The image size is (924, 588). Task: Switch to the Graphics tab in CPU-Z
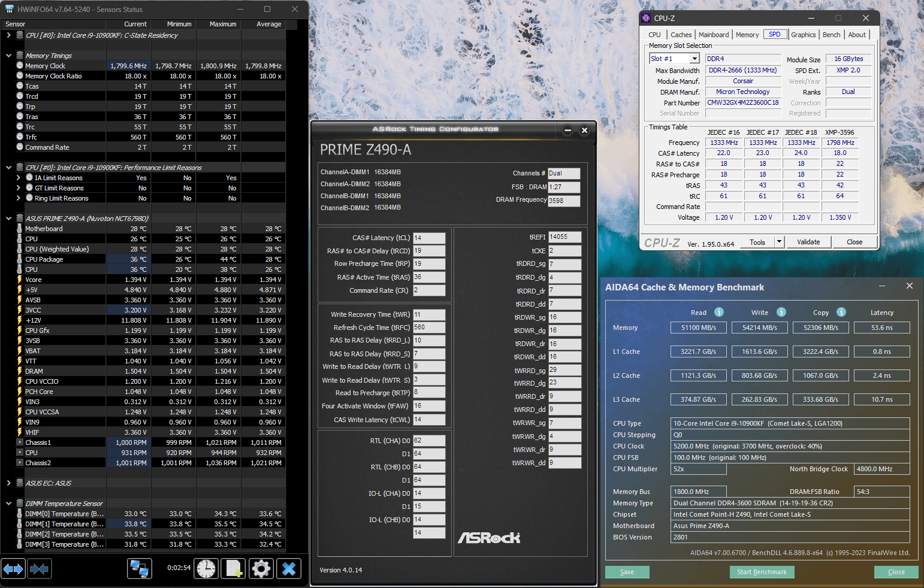804,35
